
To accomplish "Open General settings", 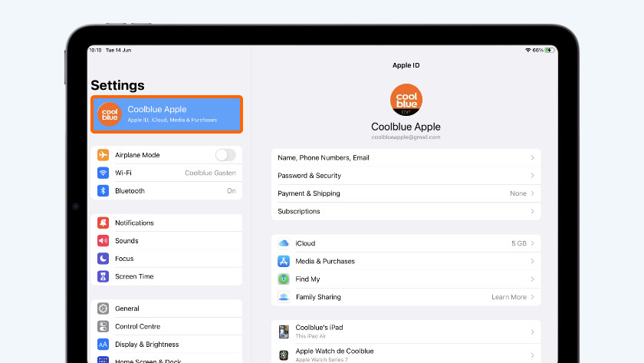I will tap(166, 309).
